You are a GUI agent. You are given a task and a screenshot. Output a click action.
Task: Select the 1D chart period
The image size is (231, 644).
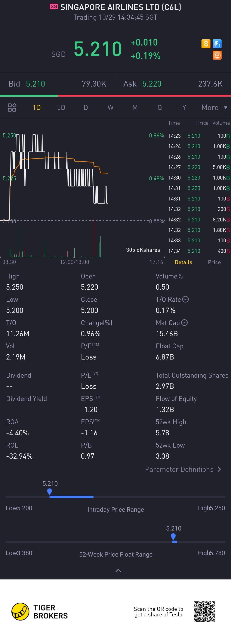37,108
